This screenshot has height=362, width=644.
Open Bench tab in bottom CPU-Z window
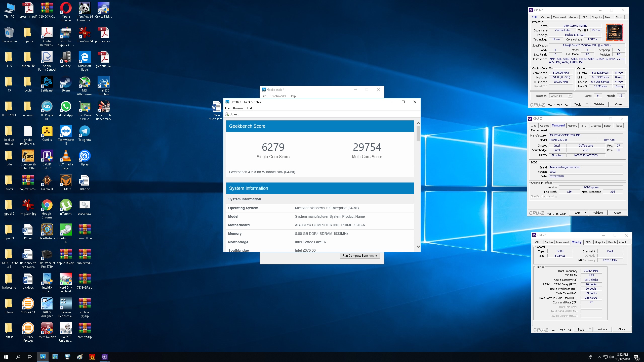pos(612,242)
